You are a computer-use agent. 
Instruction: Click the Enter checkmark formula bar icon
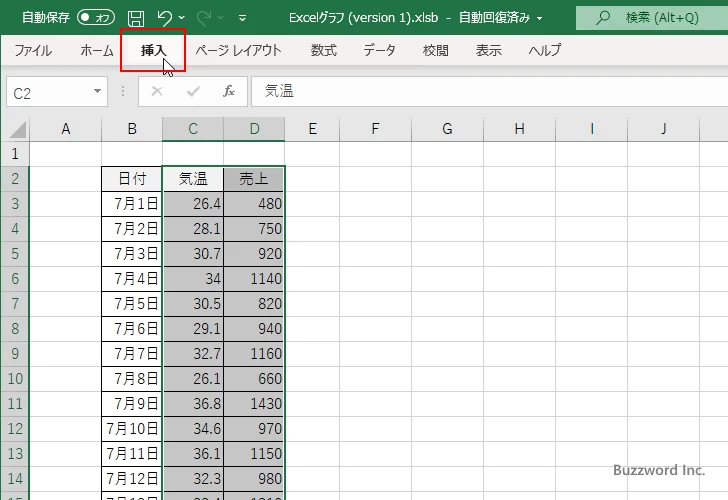point(193,91)
